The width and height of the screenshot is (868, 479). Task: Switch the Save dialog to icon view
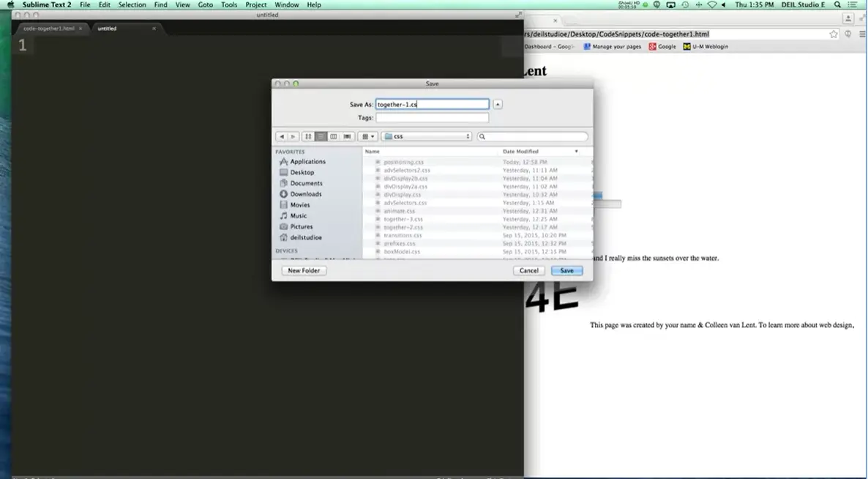309,136
